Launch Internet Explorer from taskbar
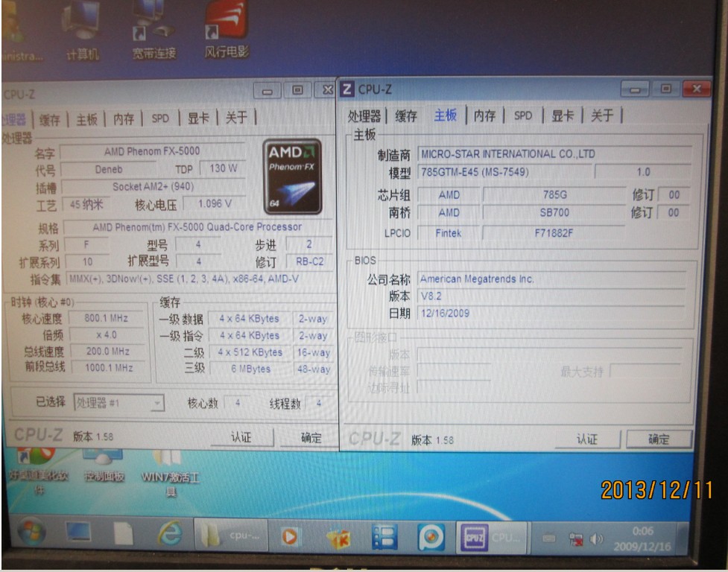The width and height of the screenshot is (728, 572). [x=169, y=534]
